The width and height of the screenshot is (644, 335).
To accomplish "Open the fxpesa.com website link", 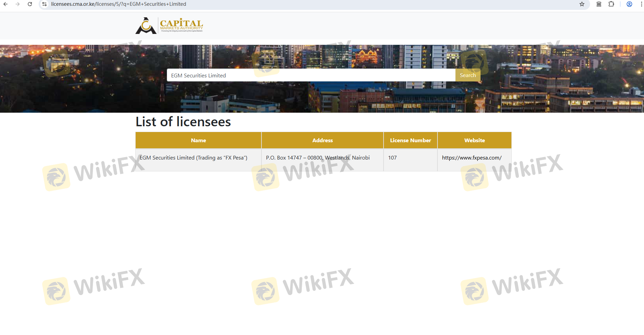I will tap(471, 158).
